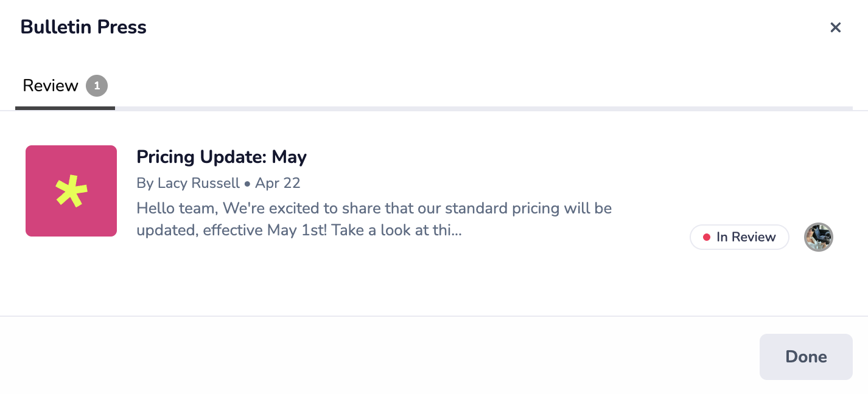Open the pink post thumbnail
This screenshot has width=868, height=394.
(x=71, y=191)
